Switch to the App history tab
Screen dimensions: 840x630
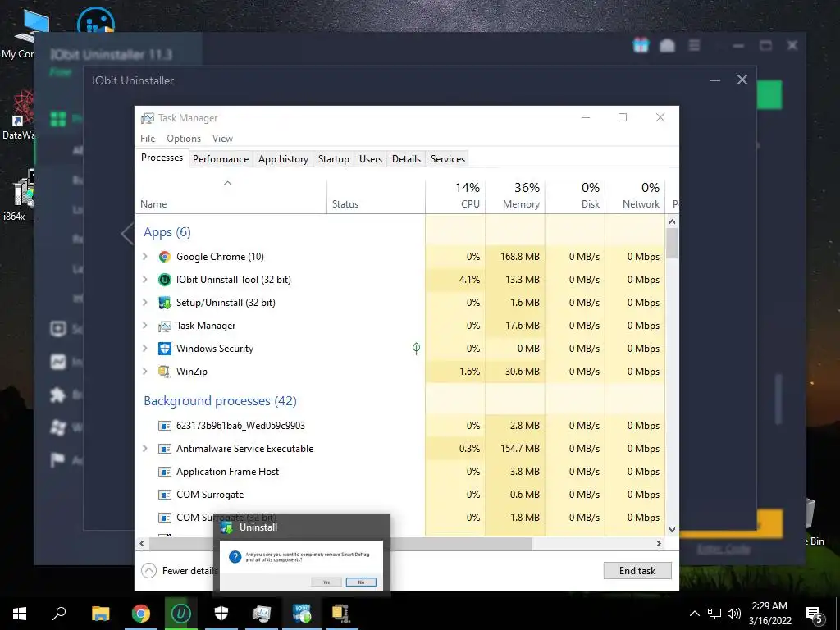click(283, 159)
